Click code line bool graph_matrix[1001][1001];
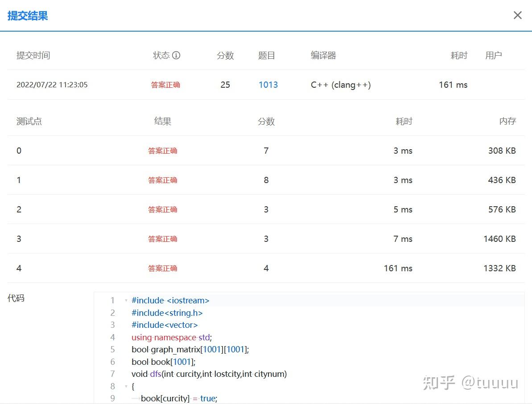The width and height of the screenshot is (532, 404). coord(190,349)
